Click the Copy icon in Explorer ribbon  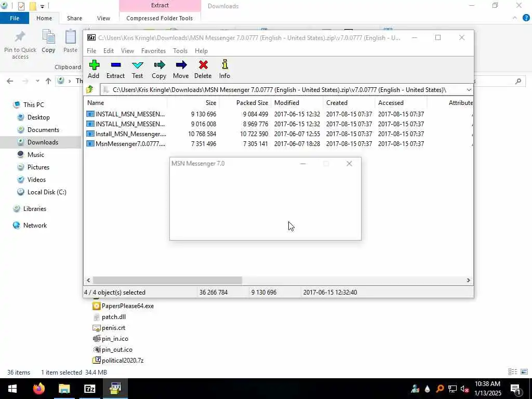[48, 42]
